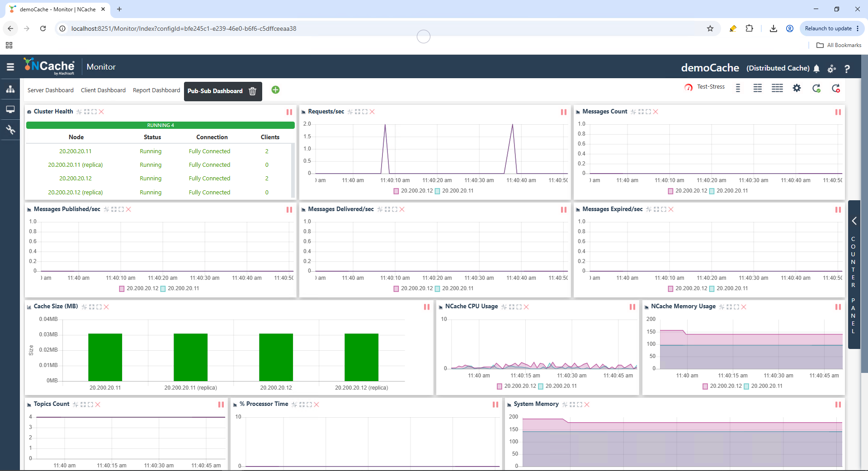Pin the Messages Count panel
Viewport: 868px width, 471px height.
(633, 112)
